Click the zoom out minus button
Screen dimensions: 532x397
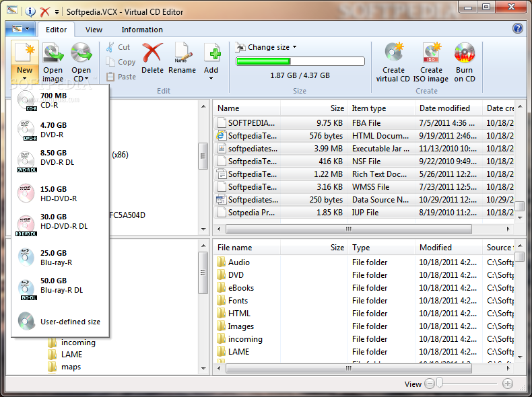(430, 384)
